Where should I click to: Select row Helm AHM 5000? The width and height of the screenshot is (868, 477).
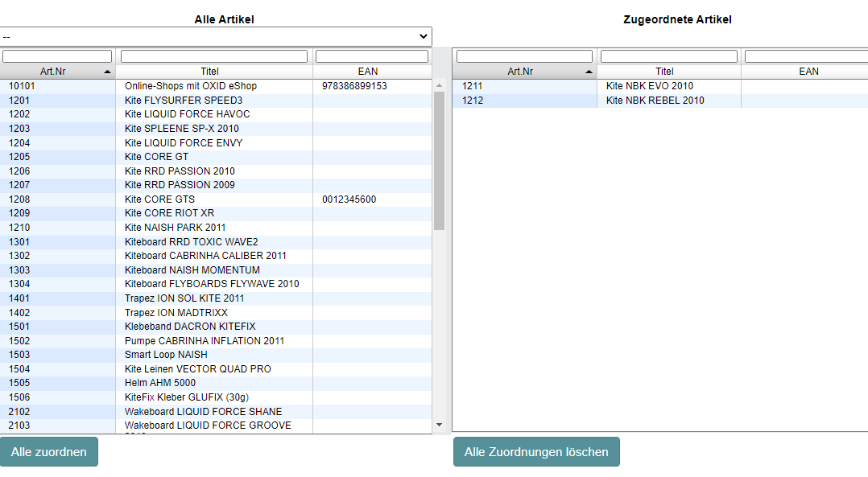216,383
